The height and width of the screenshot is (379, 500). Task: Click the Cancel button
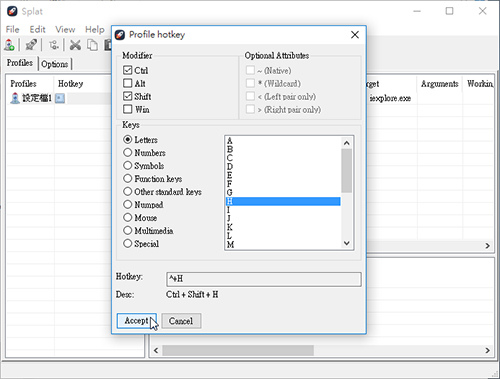pos(181,321)
